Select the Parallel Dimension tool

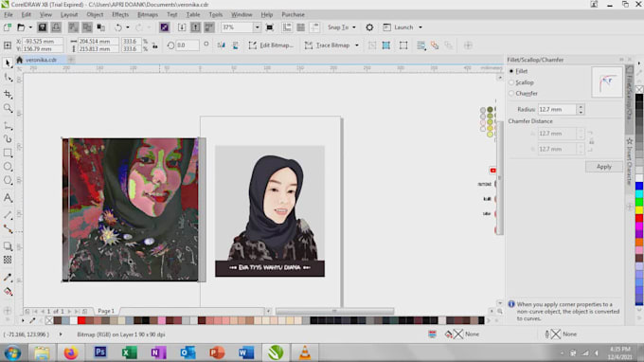tap(8, 215)
